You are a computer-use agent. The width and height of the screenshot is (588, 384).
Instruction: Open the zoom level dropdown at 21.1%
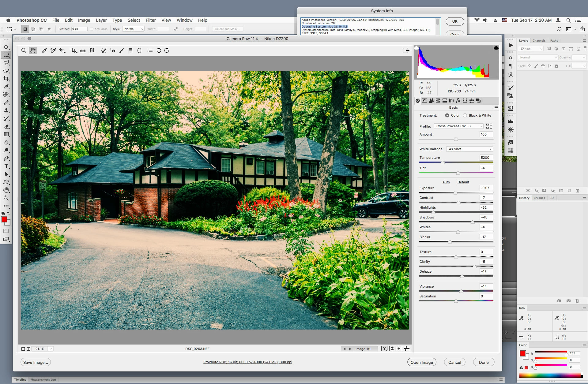tap(51, 349)
